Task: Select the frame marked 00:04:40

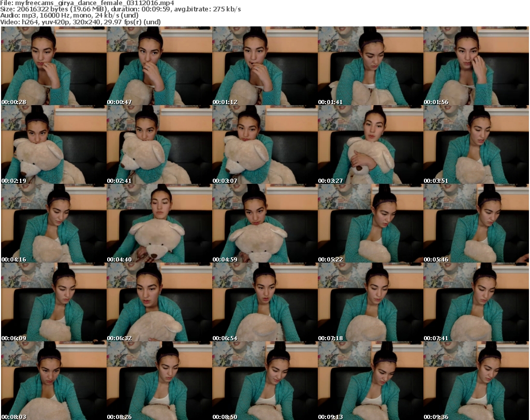Action: click(x=159, y=223)
